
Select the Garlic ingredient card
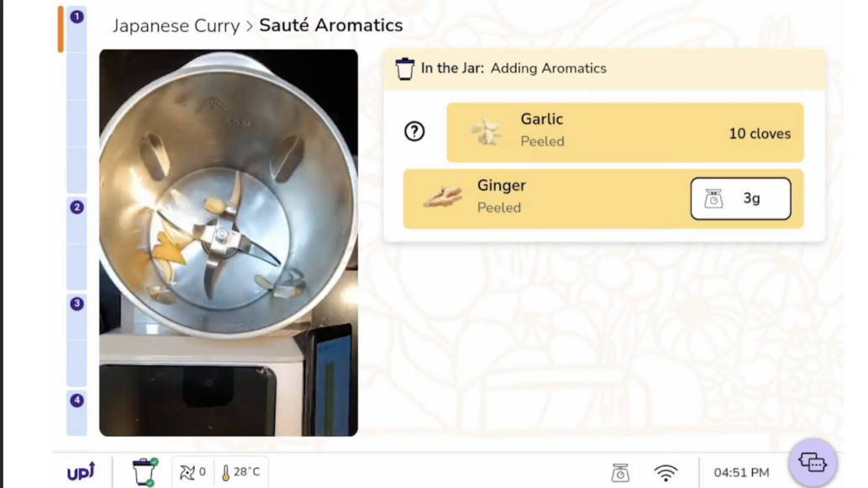pos(625,132)
